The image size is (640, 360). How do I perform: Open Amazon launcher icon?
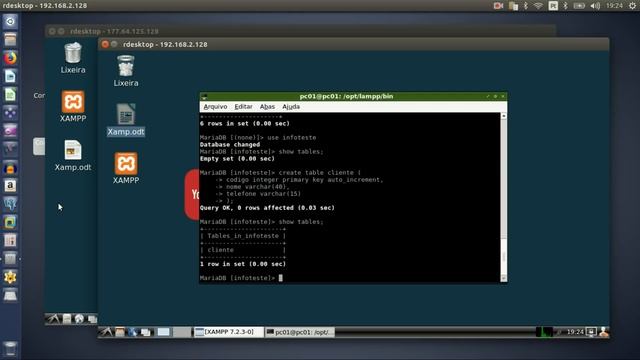(10, 186)
